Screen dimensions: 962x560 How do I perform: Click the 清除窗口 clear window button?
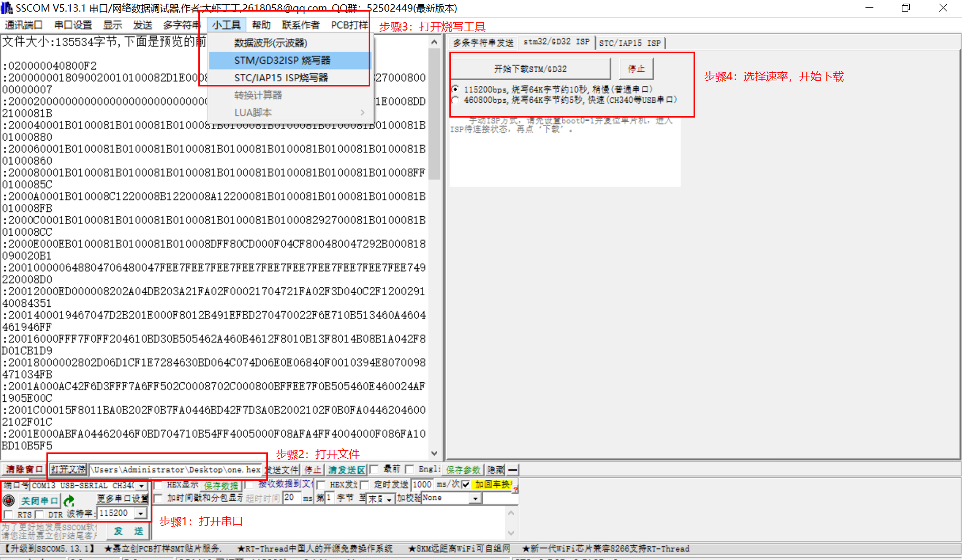tap(23, 469)
